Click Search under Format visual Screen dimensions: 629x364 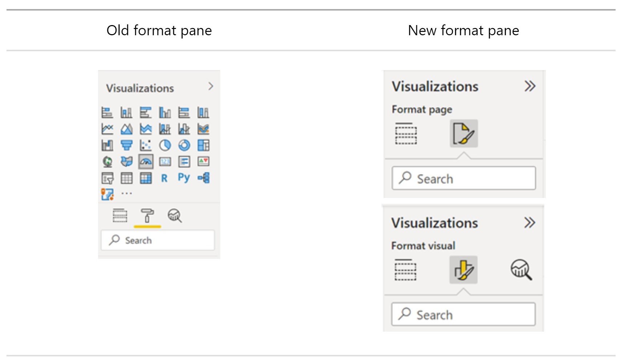(x=463, y=315)
